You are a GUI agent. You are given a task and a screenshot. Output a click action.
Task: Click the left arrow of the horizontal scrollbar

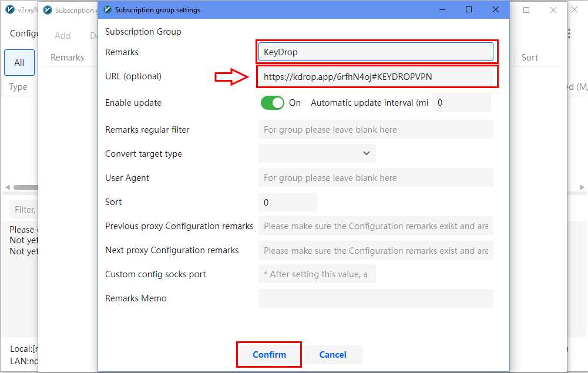[6, 187]
